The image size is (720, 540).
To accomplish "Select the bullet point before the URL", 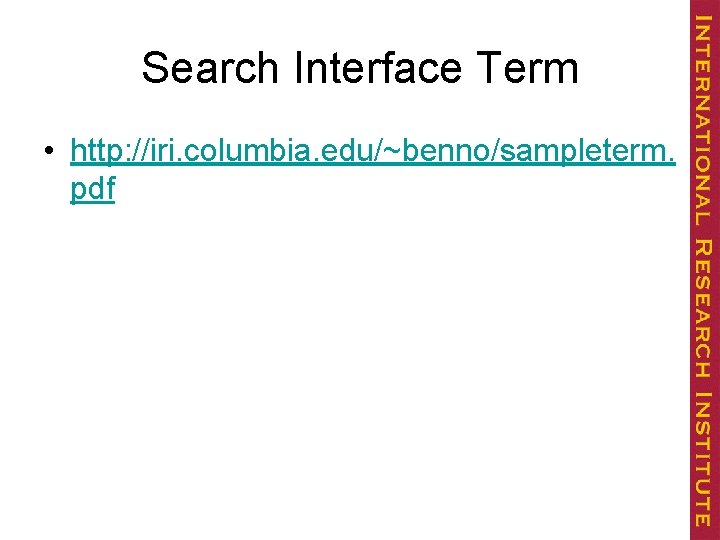I will [x=48, y=153].
